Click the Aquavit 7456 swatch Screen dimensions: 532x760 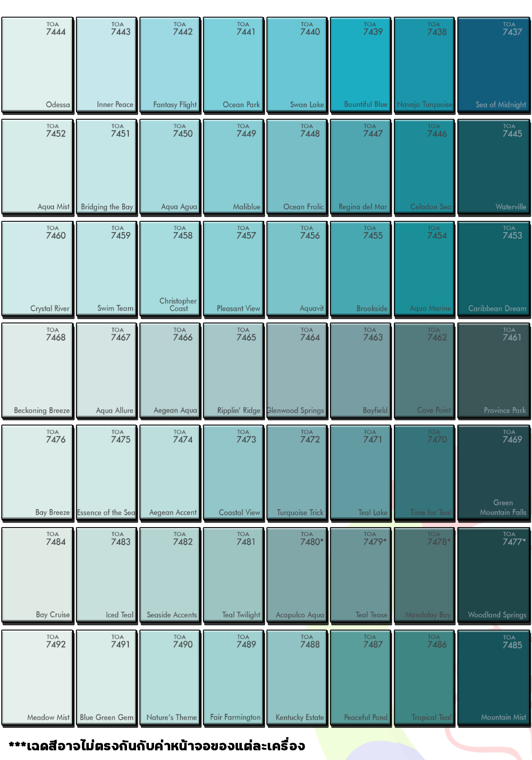297,269
